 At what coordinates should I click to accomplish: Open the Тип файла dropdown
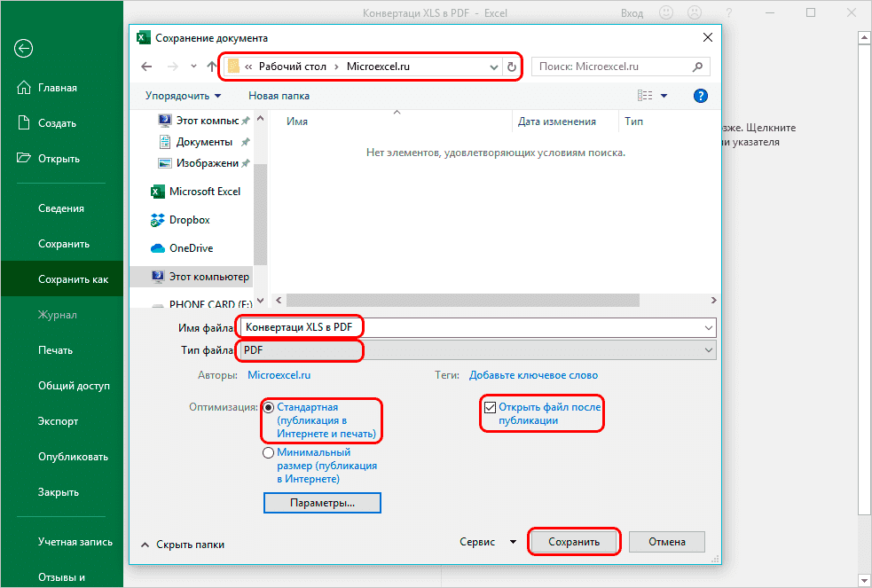tap(707, 350)
